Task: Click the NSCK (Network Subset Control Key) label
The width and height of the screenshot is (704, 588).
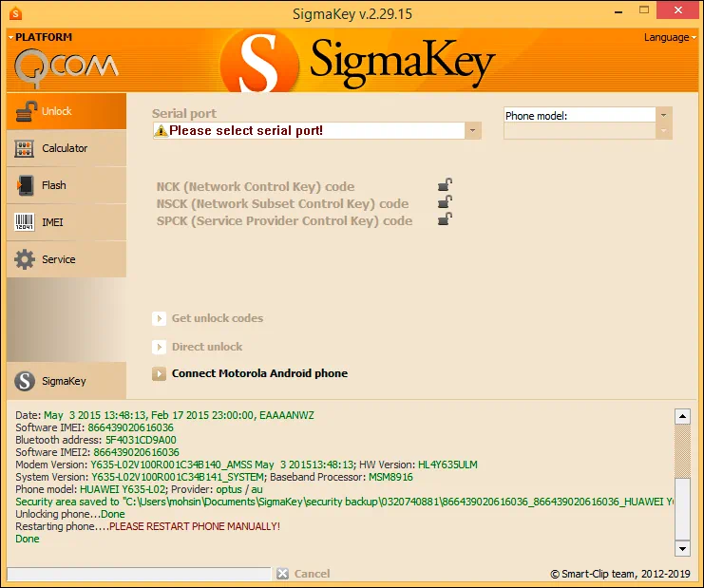Action: point(282,204)
